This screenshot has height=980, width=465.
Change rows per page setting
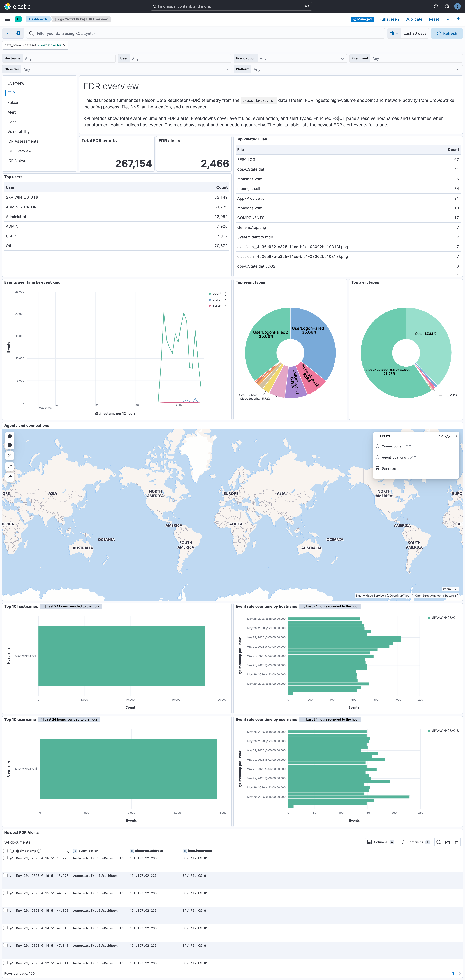point(22,974)
